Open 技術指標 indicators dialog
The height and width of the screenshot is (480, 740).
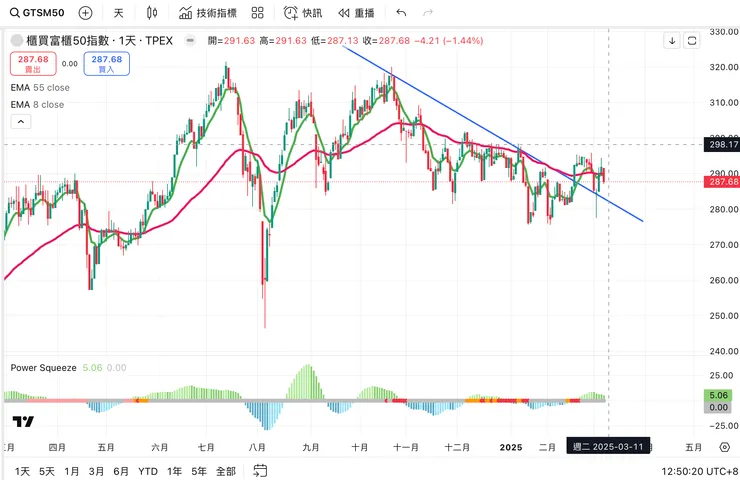click(208, 13)
